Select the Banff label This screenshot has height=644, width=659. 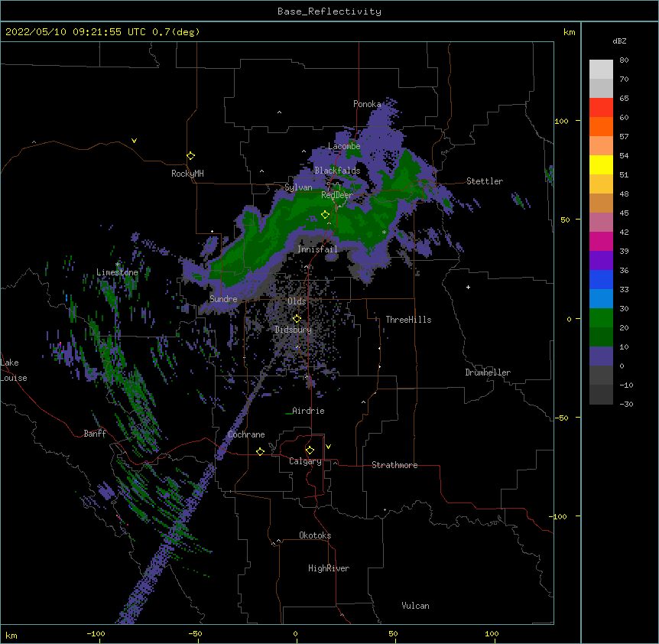click(95, 434)
